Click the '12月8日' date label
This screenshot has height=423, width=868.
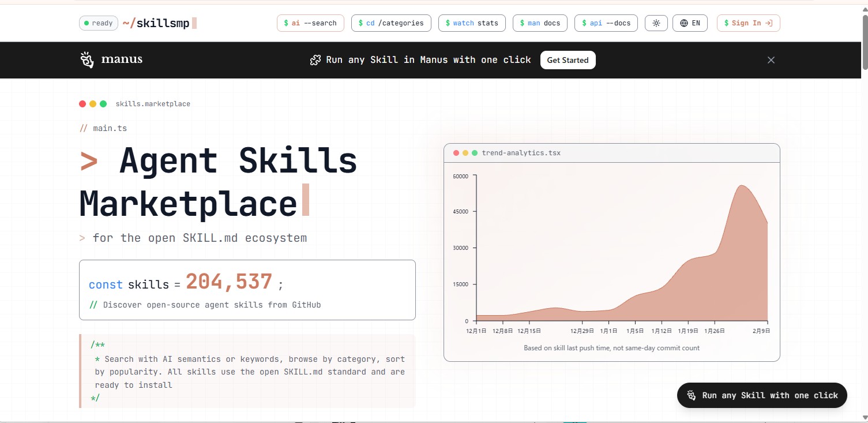(502, 331)
